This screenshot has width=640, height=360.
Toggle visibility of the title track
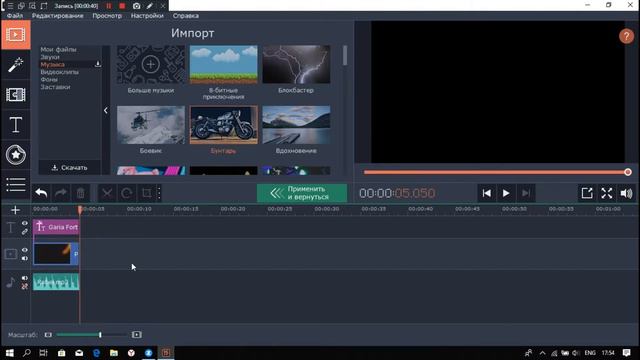(25, 223)
